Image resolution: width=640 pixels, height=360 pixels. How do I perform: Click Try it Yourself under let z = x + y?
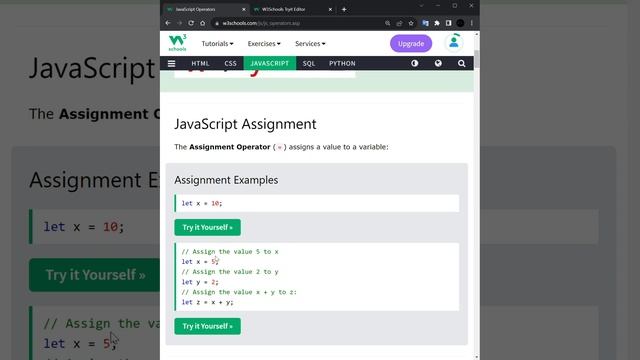click(x=207, y=326)
